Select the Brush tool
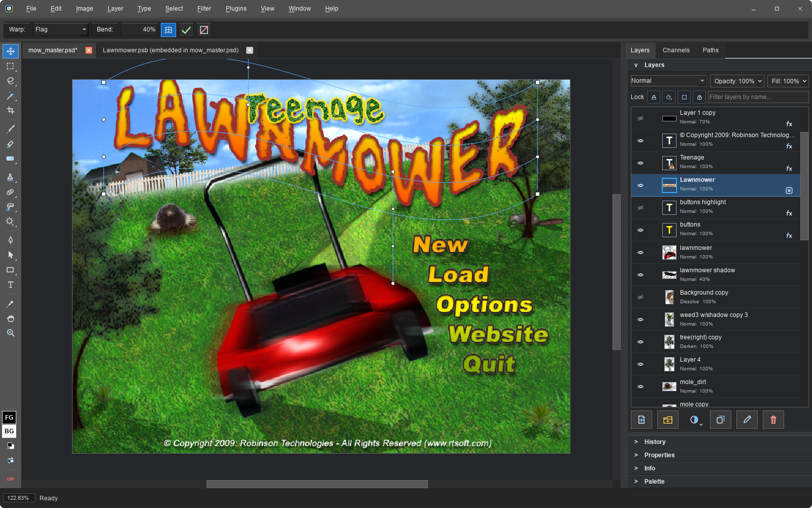Screen dimensions: 812x508 pyautogui.click(x=10, y=129)
